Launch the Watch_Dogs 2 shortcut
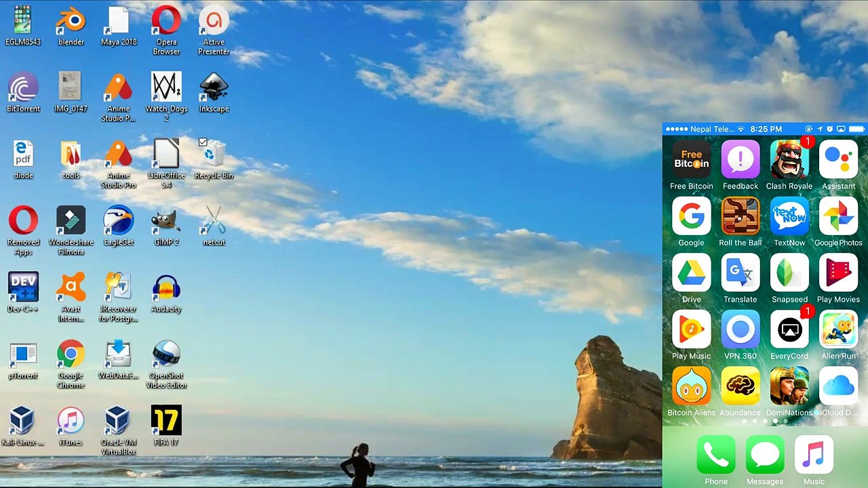The height and width of the screenshot is (488, 868). coord(166,87)
